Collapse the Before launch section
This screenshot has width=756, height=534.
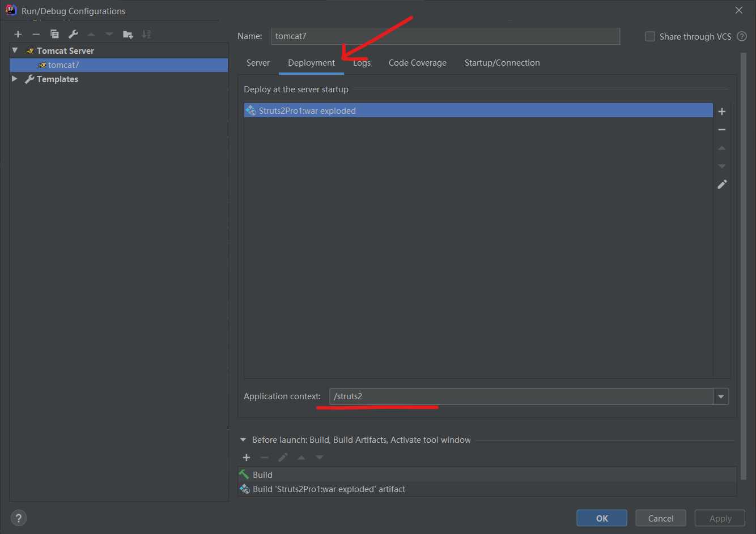tap(243, 439)
